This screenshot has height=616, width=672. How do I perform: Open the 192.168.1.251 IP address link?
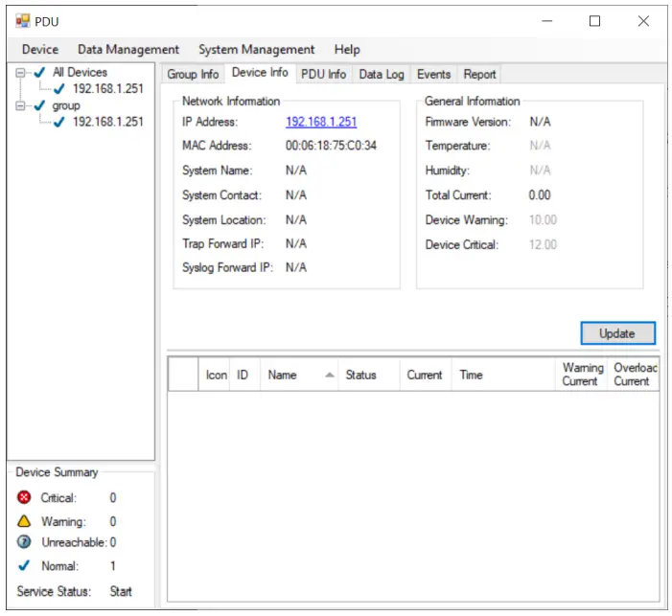tap(321, 123)
